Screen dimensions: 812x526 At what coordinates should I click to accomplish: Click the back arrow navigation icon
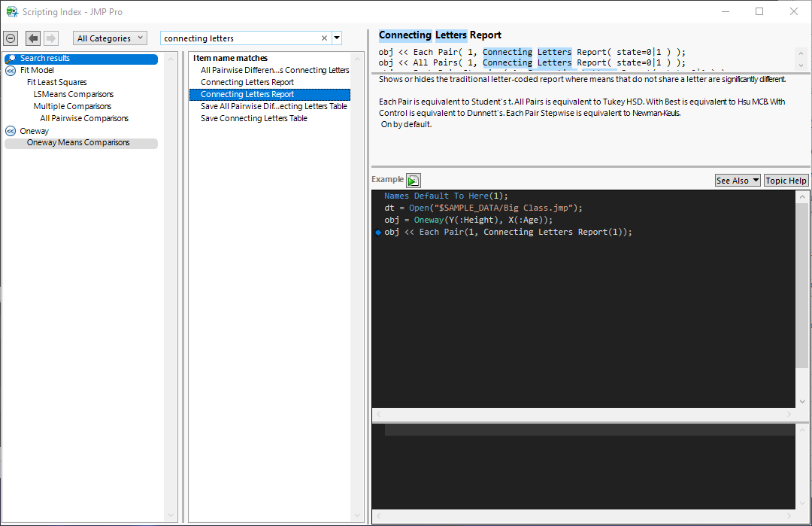point(33,38)
